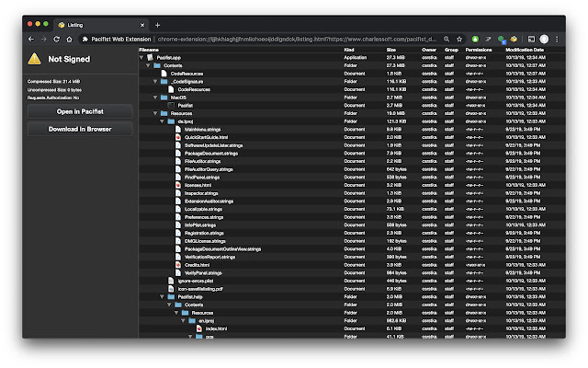Screen dimensions: 588x368
Task: Click the licenses.html file icon
Action: (178, 185)
